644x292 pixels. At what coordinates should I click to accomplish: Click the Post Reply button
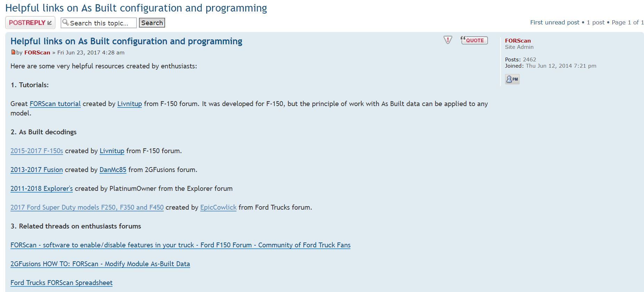pyautogui.click(x=30, y=23)
